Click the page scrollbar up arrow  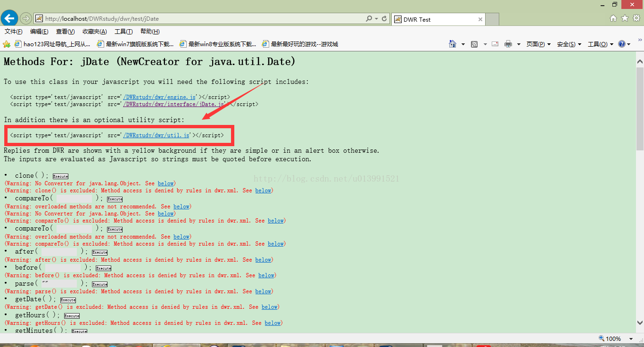(640, 61)
